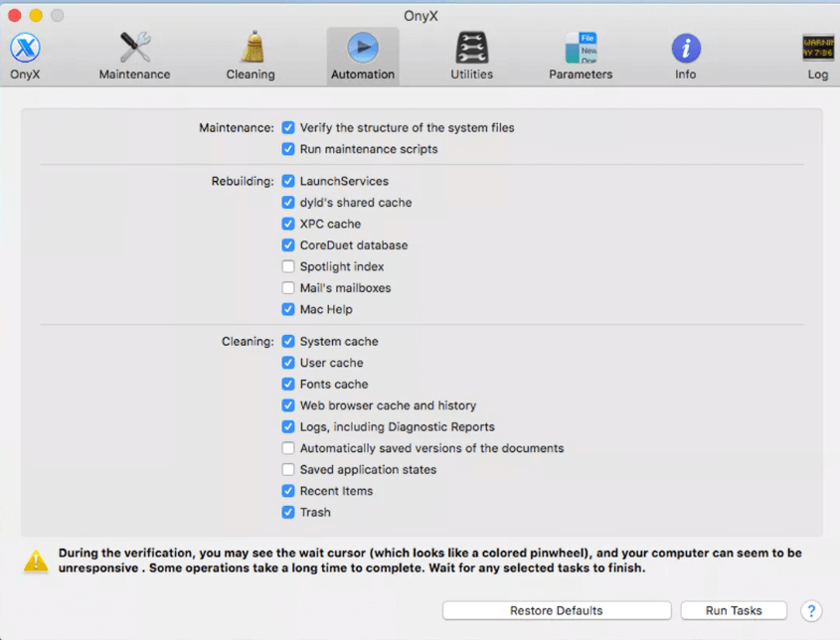
Task: Click the "Cleaning:" section label
Action: [248, 342]
